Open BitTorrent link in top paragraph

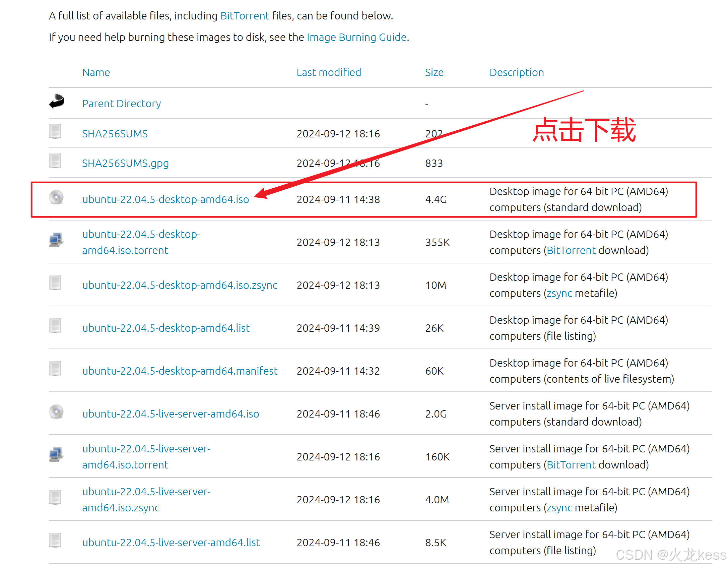[x=245, y=16]
